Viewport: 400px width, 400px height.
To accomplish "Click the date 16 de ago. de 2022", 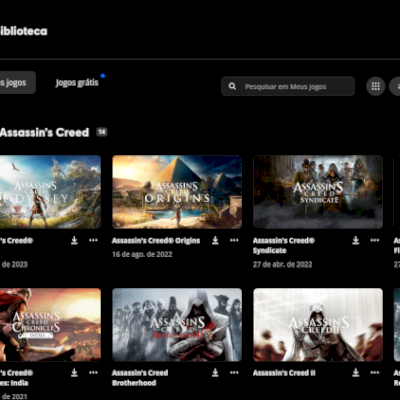I will [142, 254].
